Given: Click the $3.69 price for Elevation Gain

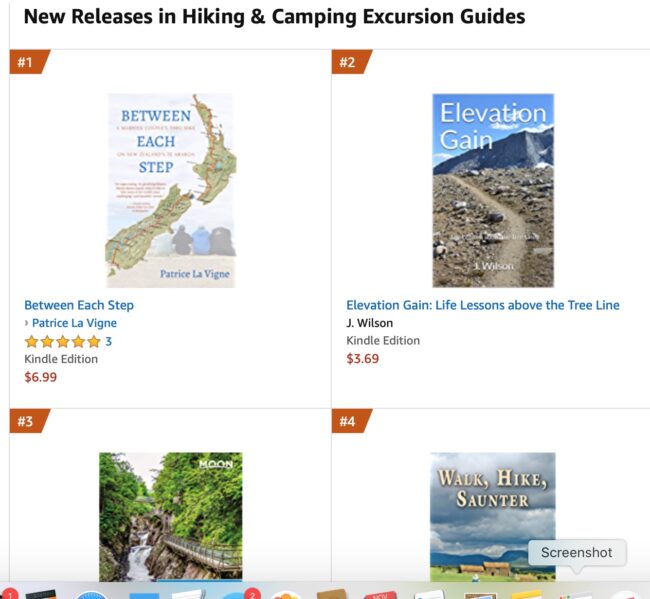Looking at the screenshot, I should point(362,359).
